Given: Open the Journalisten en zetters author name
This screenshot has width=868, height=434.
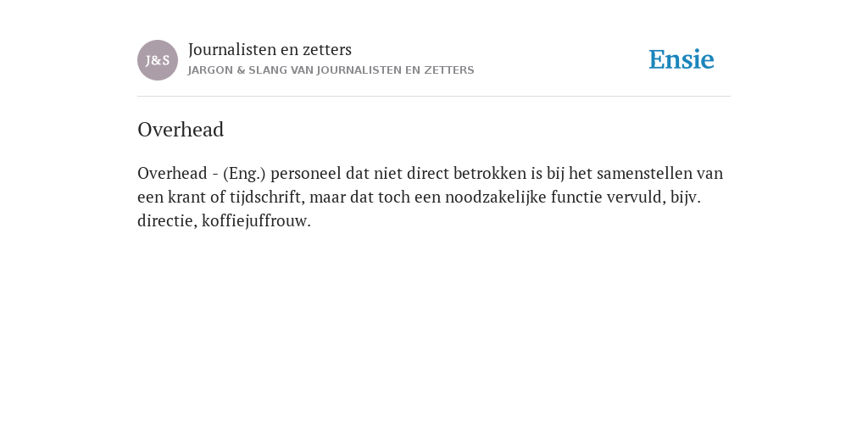Looking at the screenshot, I should tap(270, 50).
